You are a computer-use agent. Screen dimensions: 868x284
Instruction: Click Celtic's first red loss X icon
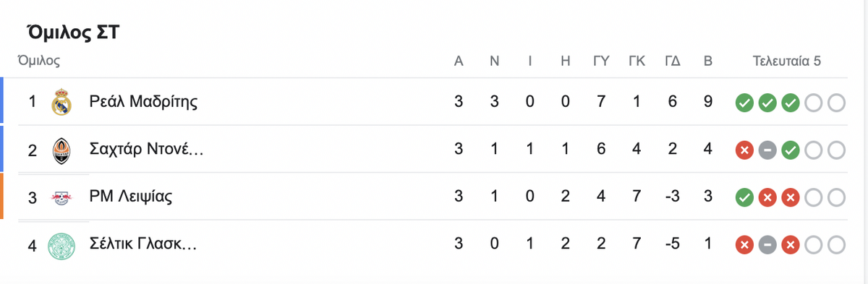[744, 245]
